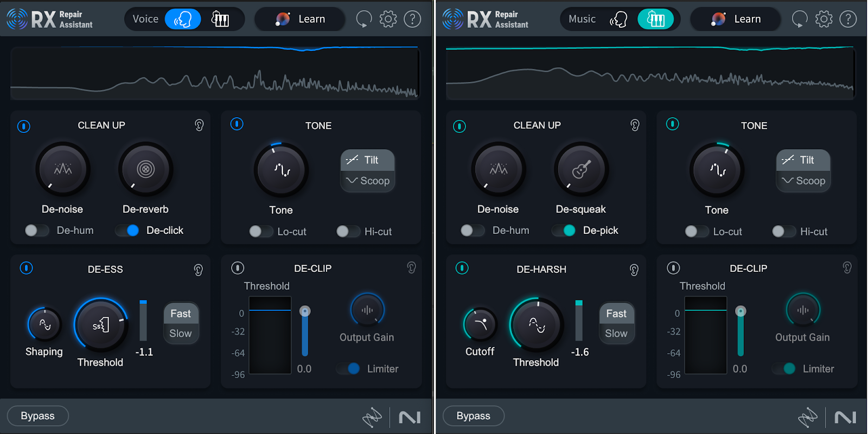Toggle power for Music TONE module

tap(672, 124)
